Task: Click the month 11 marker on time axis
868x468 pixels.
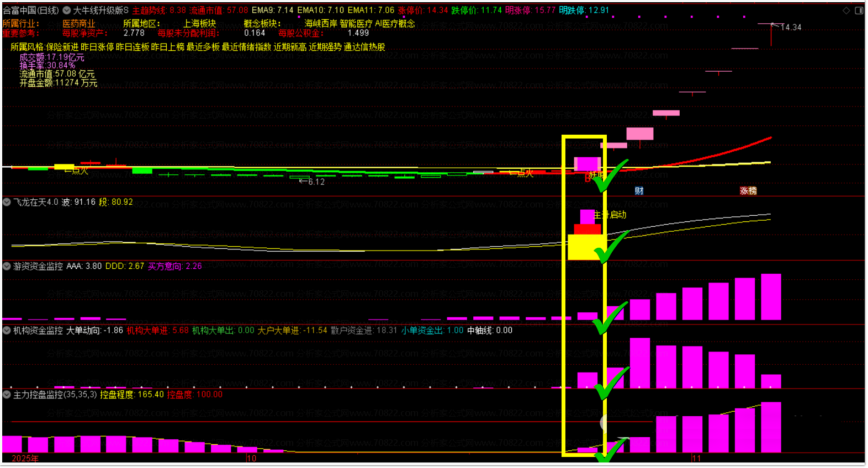Action: [696, 458]
